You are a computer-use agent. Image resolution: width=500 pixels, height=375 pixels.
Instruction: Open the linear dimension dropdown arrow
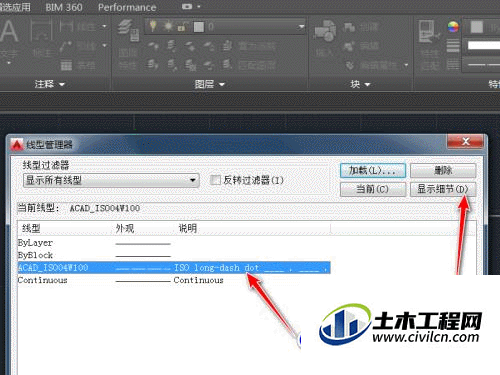[x=104, y=26]
